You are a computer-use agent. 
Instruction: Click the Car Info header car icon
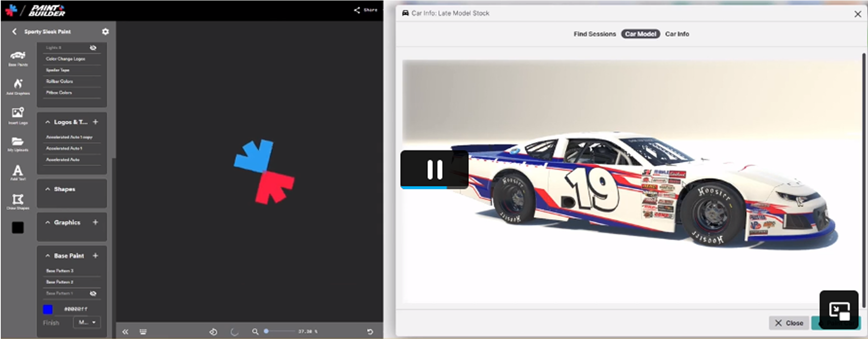[405, 13]
